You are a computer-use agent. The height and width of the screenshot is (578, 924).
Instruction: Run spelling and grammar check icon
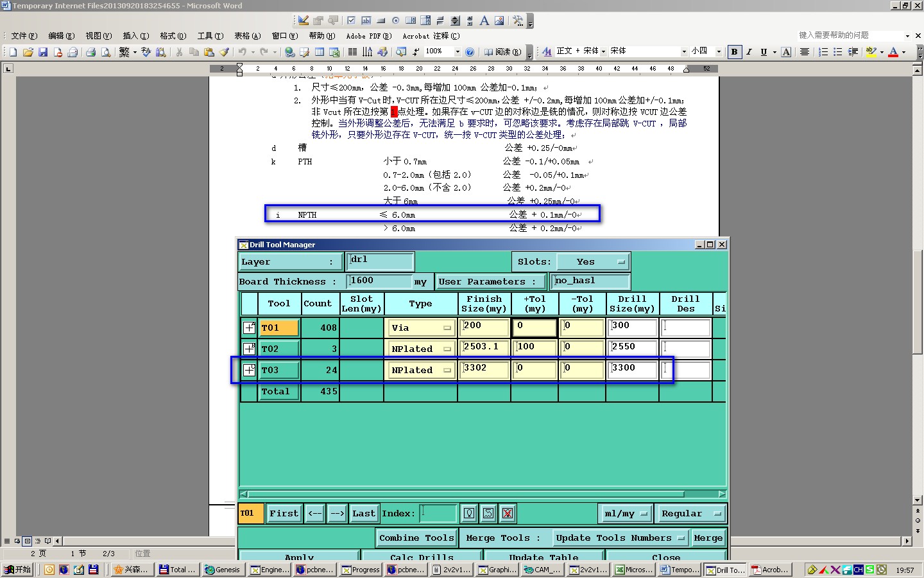[x=146, y=52]
